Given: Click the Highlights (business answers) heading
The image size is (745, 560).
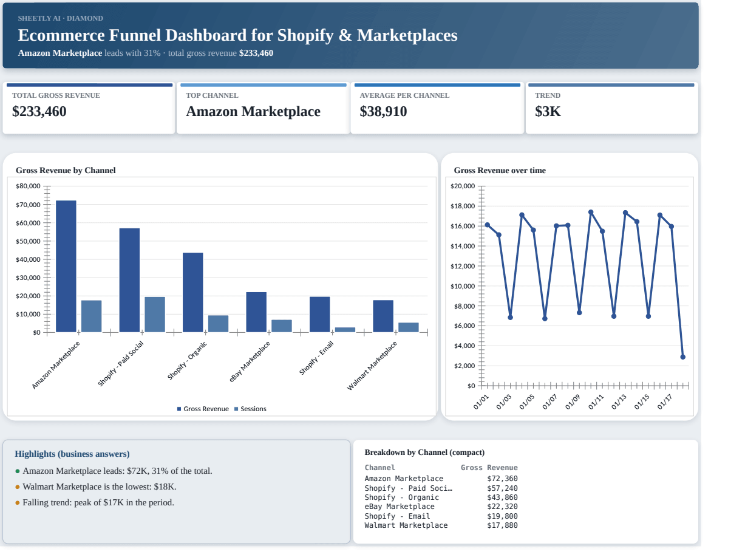Looking at the screenshot, I should (x=72, y=454).
